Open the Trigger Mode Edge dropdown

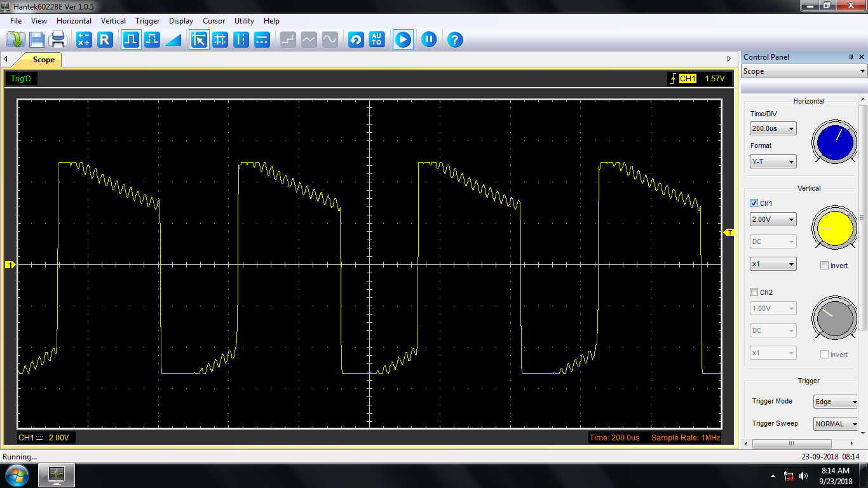coord(836,402)
